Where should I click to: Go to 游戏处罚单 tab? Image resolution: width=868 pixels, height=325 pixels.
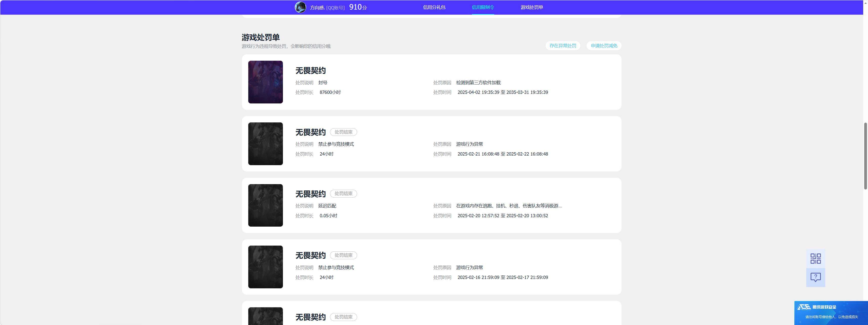pyautogui.click(x=532, y=7)
